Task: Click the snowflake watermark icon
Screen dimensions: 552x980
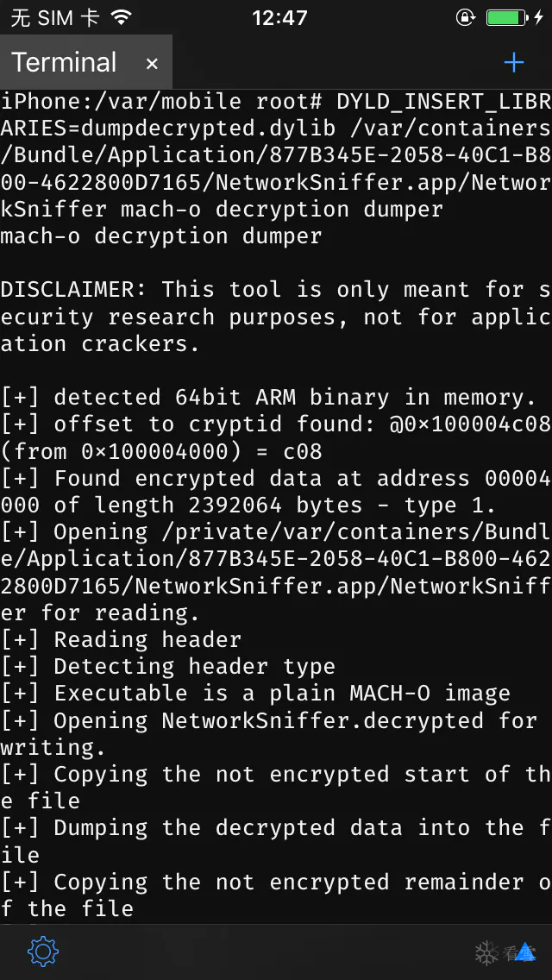Action: [x=486, y=953]
